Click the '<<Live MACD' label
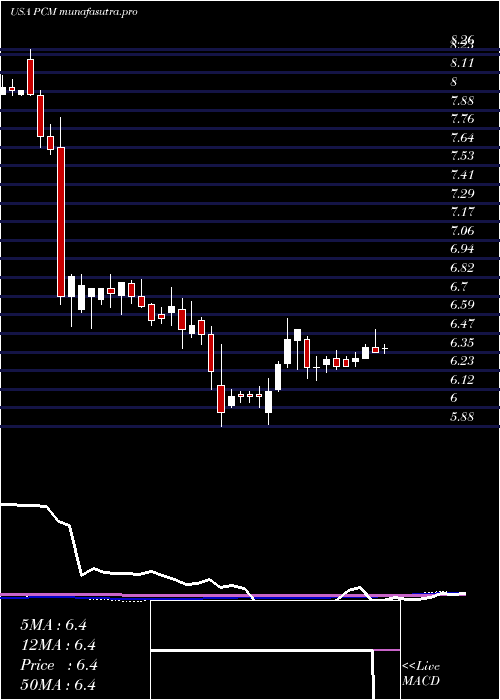This screenshot has width=500, height=700. [x=421, y=674]
